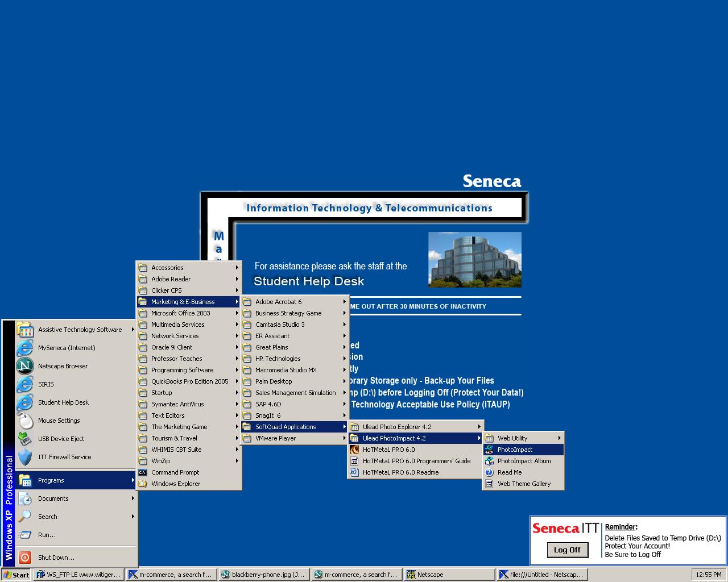Image resolution: width=728 pixels, height=582 pixels.
Task: Open Multimedia Services group
Action: (x=189, y=325)
